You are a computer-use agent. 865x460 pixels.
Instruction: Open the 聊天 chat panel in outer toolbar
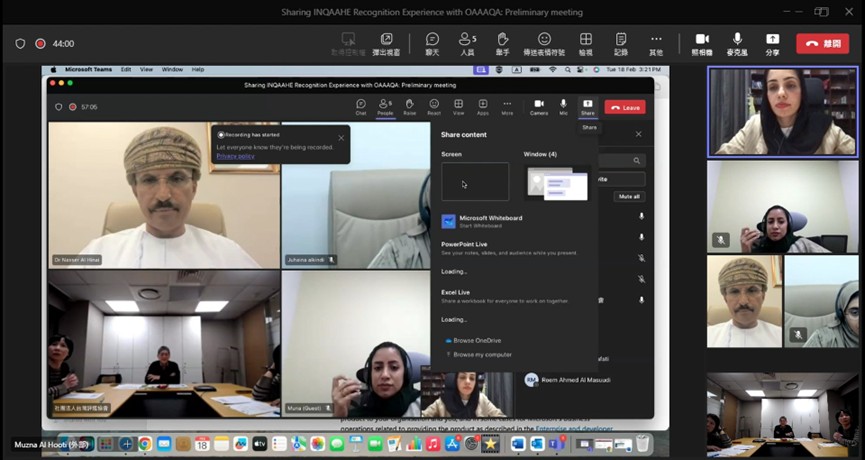432,44
